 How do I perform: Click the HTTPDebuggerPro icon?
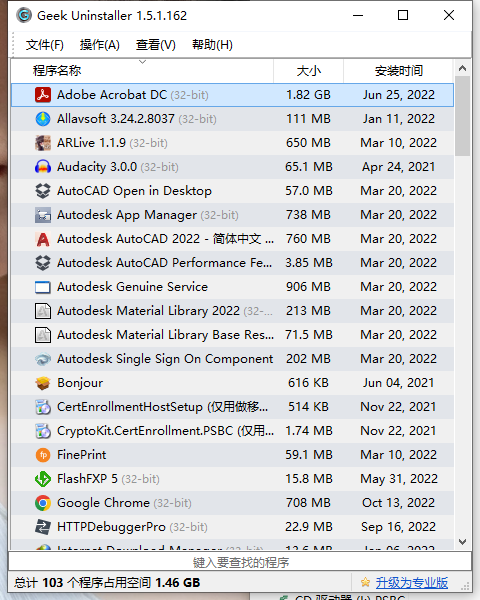click(x=43, y=527)
